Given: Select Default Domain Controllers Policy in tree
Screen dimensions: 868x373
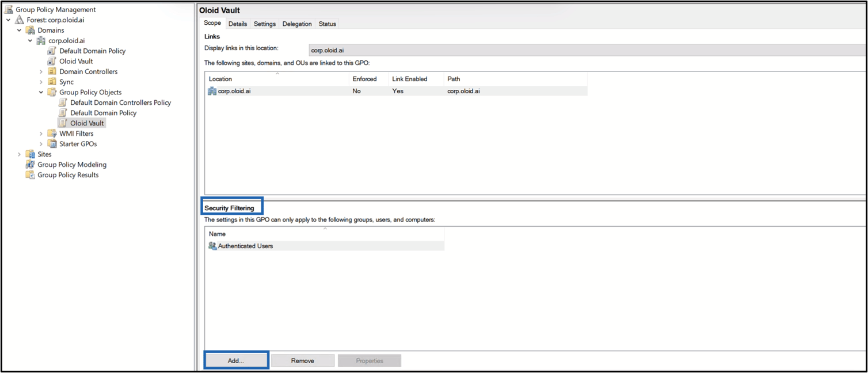Looking at the screenshot, I should tap(121, 102).
